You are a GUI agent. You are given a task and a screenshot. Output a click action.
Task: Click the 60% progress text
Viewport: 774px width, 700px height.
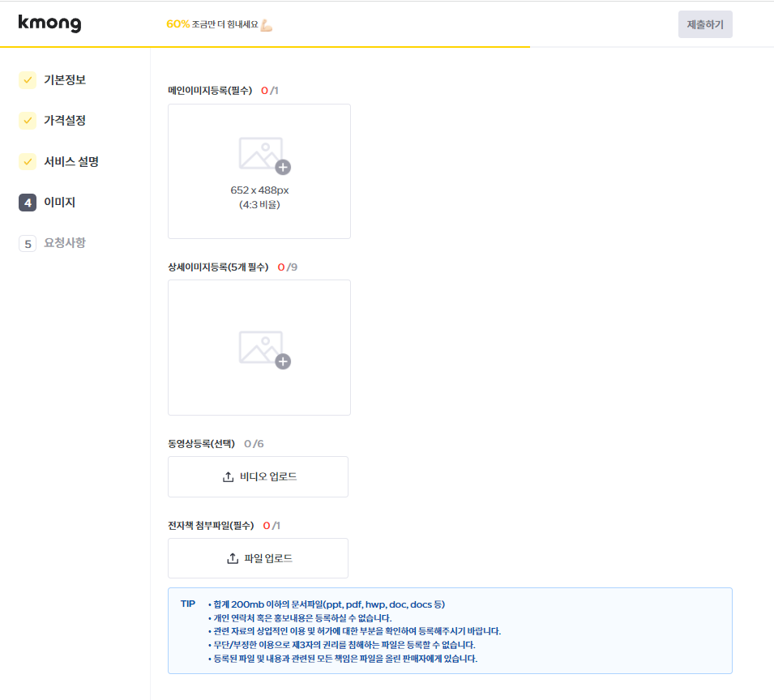point(177,24)
